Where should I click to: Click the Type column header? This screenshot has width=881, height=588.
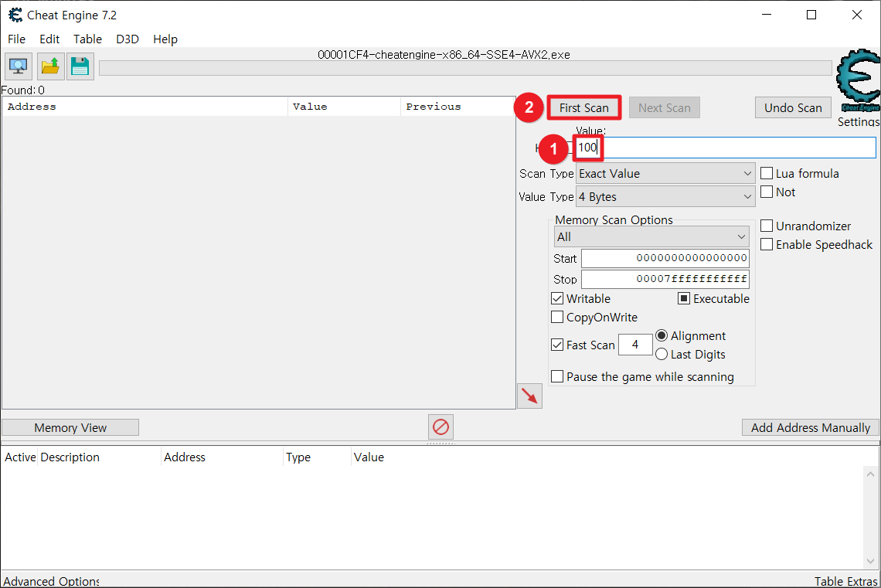(317, 457)
